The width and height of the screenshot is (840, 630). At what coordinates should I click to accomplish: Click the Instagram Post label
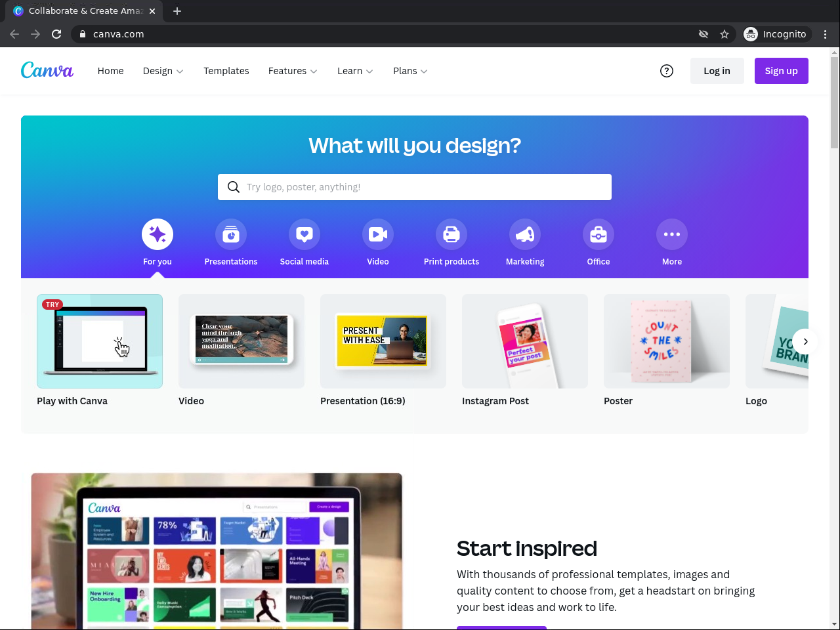pyautogui.click(x=495, y=401)
